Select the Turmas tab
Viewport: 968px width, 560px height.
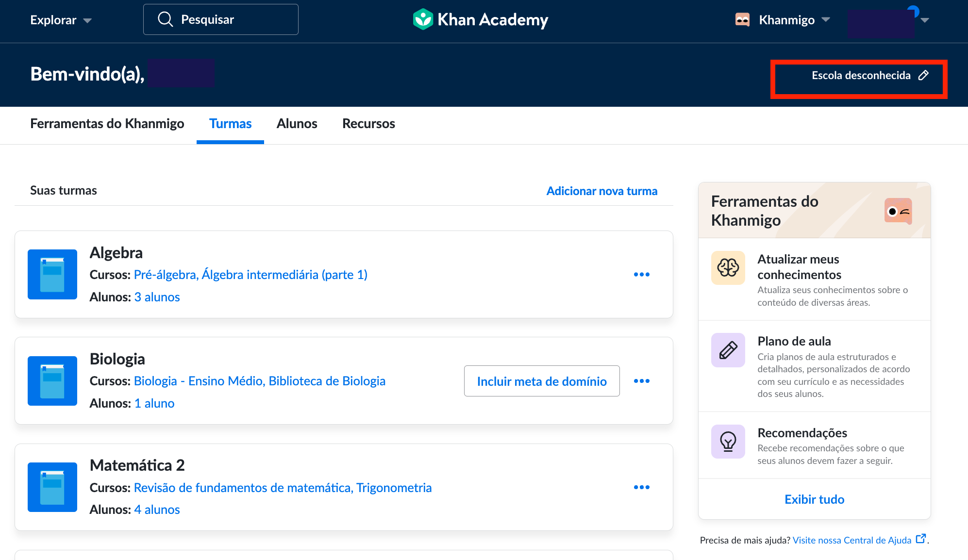tap(231, 124)
